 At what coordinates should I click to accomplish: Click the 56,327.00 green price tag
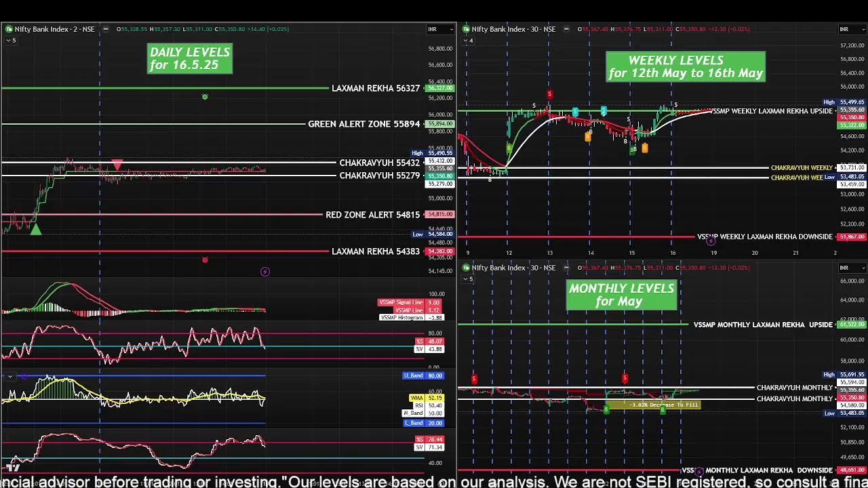[x=439, y=89]
